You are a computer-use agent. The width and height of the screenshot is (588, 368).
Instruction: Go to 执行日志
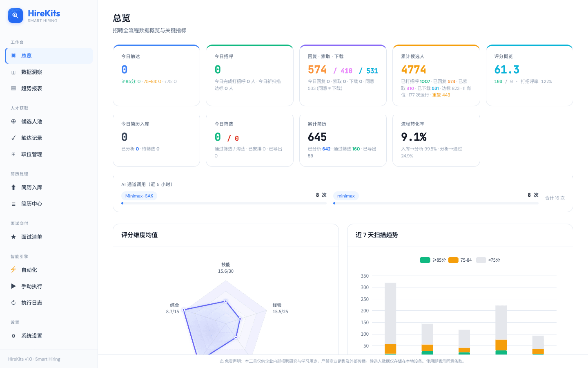[x=49, y=303]
